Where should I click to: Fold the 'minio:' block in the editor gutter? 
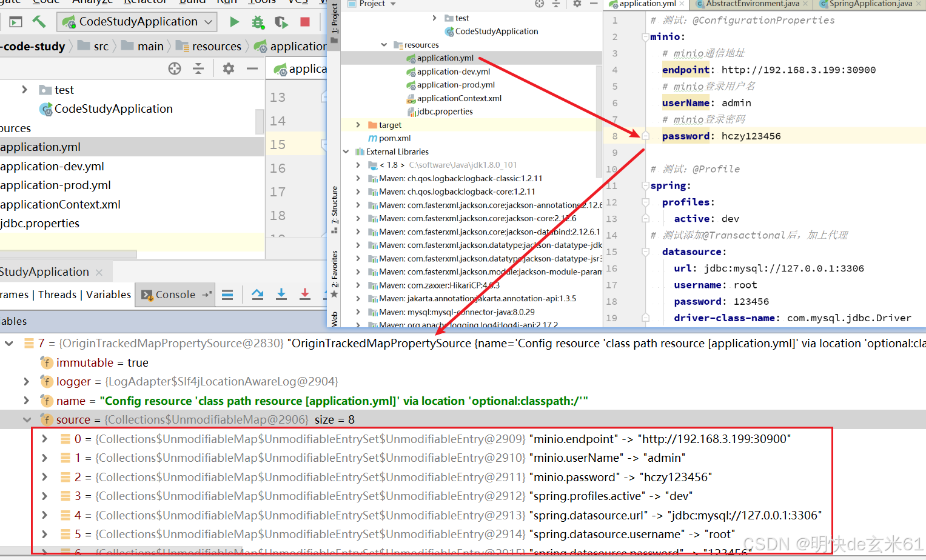click(645, 37)
